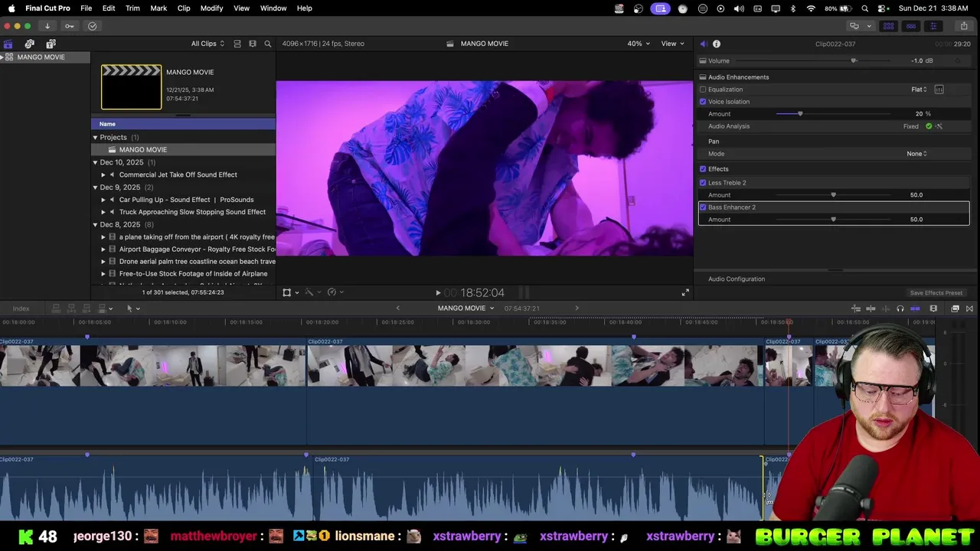The image size is (980, 551).
Task: Enable the Equalization checkbox
Action: point(703,90)
